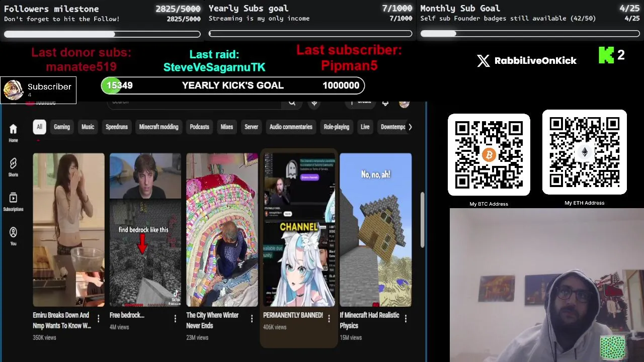Click the YouTube Create button
Screen dimensions: 644x362
click(x=361, y=103)
